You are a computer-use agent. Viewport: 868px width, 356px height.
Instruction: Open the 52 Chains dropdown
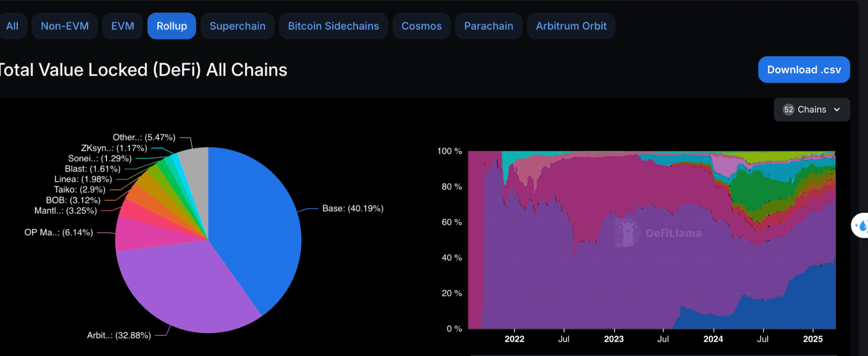(811, 110)
